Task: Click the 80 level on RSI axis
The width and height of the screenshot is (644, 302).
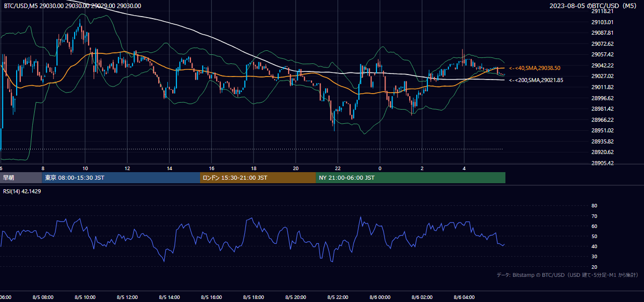Action: tap(594, 206)
